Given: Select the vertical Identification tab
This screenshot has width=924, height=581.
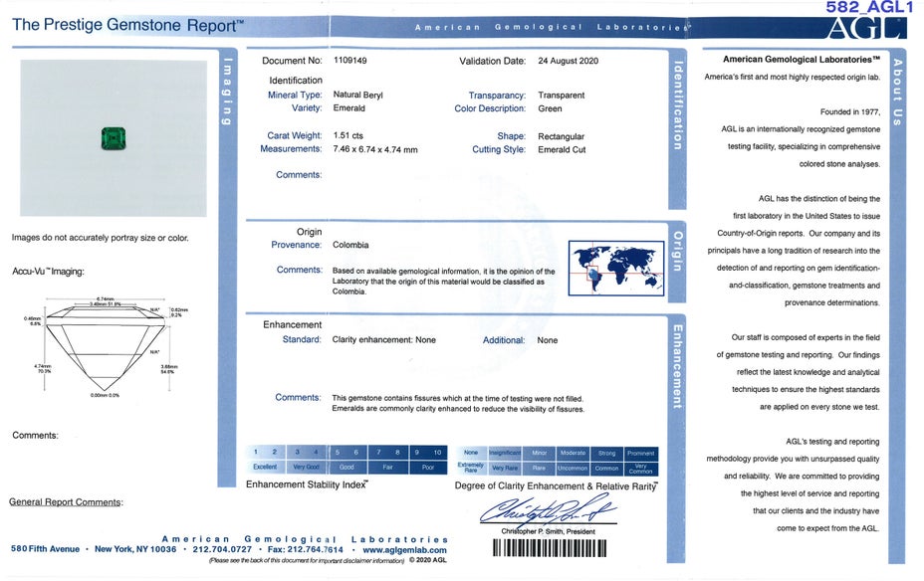Looking at the screenshot, I should (x=677, y=104).
